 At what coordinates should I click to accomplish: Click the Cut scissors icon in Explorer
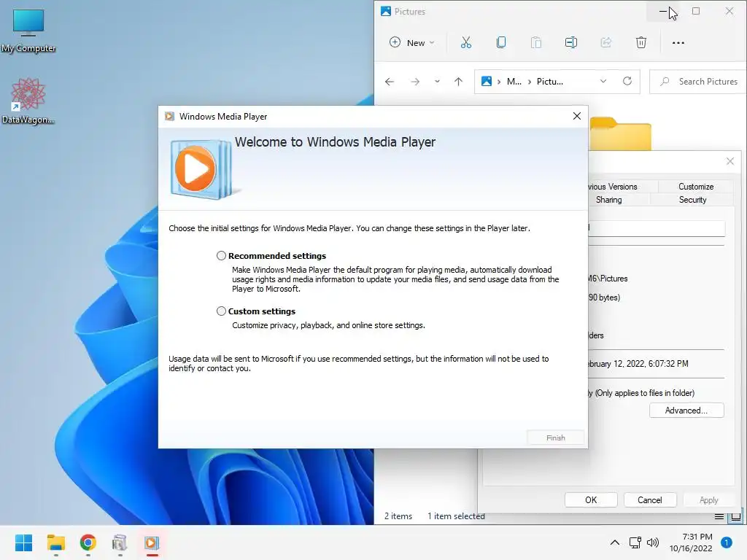466,43
